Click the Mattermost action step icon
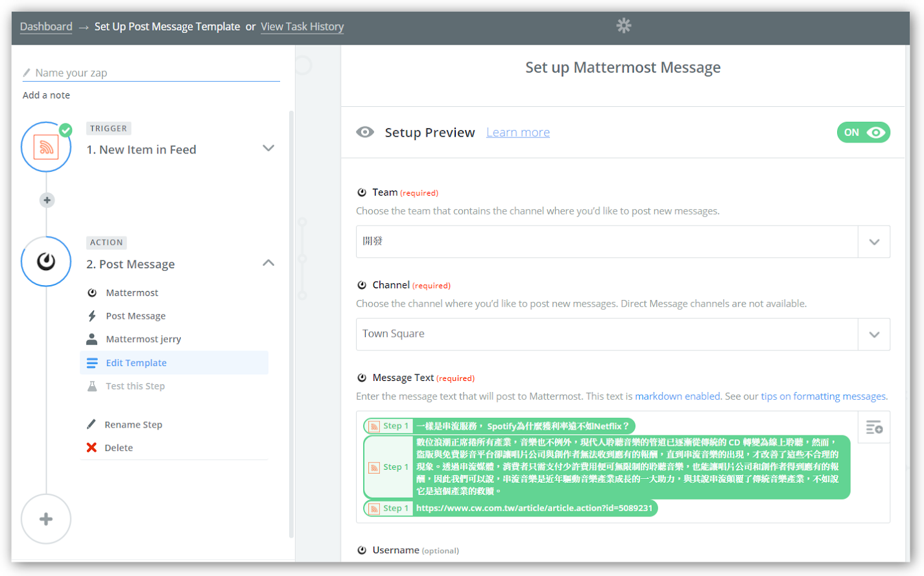The width and height of the screenshot is (924, 576). click(x=46, y=261)
